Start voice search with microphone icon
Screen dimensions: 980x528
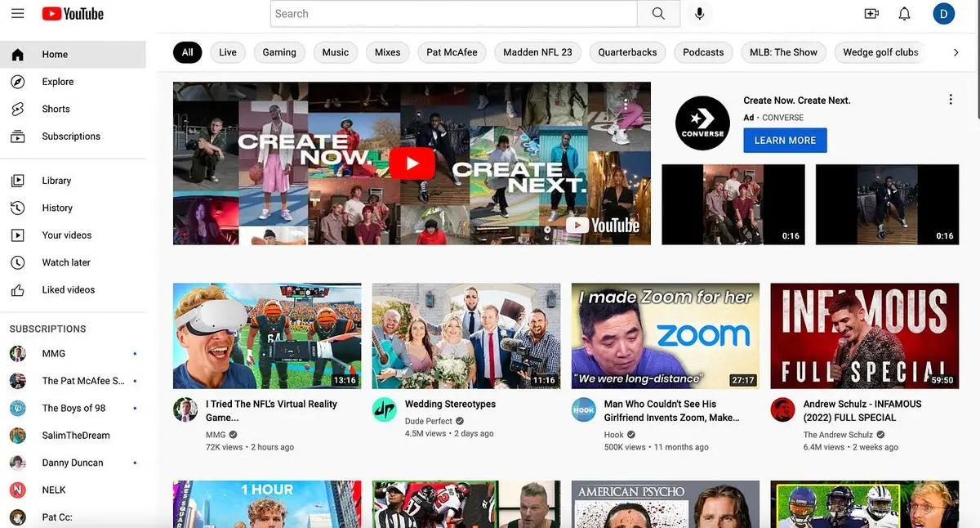coord(699,14)
